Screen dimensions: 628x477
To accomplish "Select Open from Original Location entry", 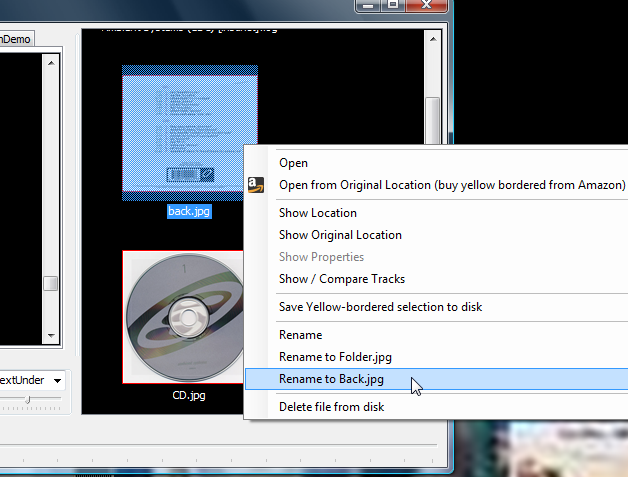I will coord(437,185).
